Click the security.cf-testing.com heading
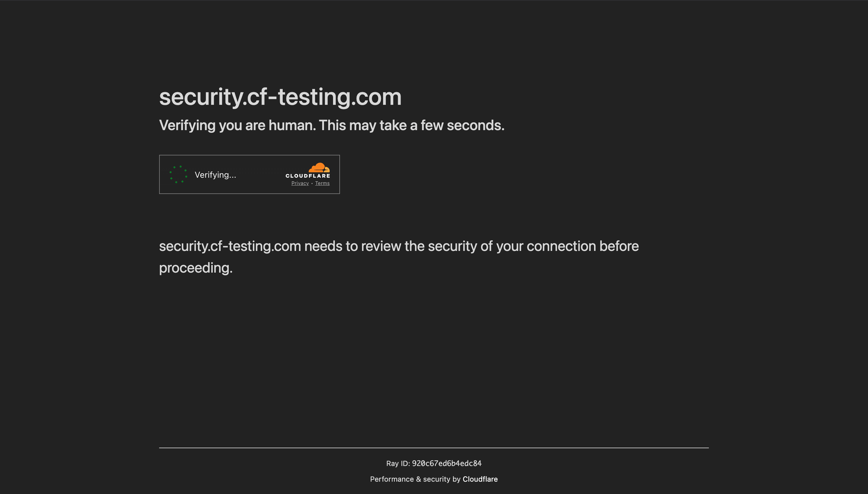The width and height of the screenshot is (868, 494). pyautogui.click(x=280, y=98)
